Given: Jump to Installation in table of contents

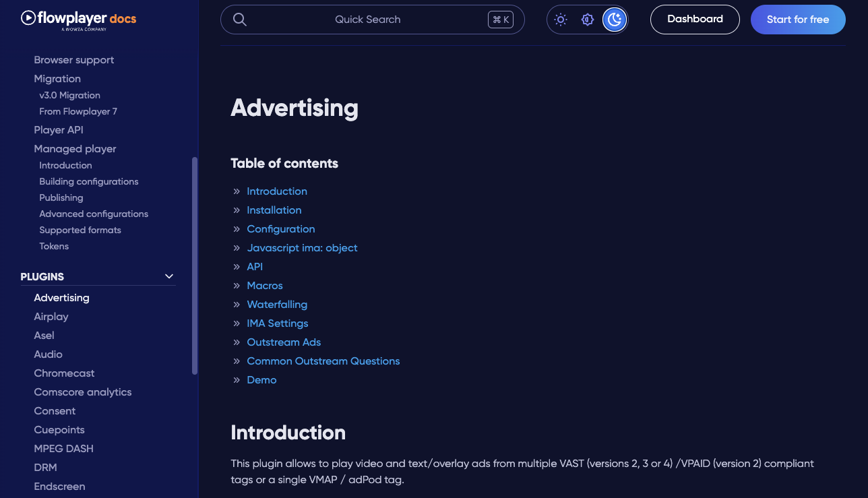Looking at the screenshot, I should tap(274, 210).
